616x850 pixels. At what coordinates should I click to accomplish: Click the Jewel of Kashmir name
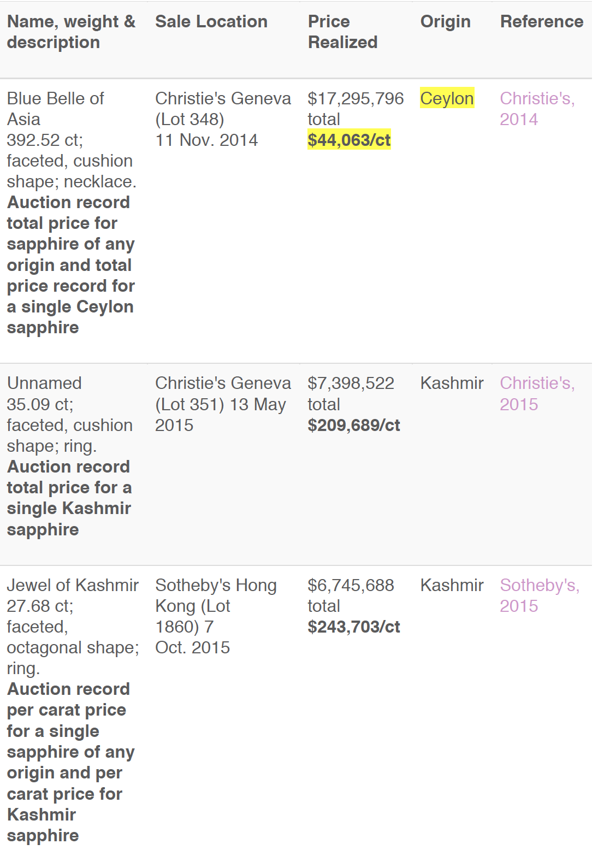tap(73, 585)
